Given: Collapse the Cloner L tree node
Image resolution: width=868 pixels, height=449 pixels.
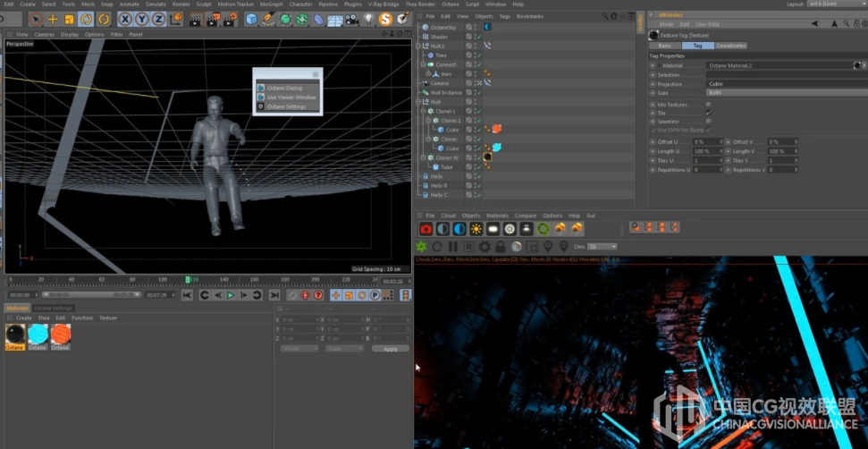Looking at the screenshot, I should 424,111.
